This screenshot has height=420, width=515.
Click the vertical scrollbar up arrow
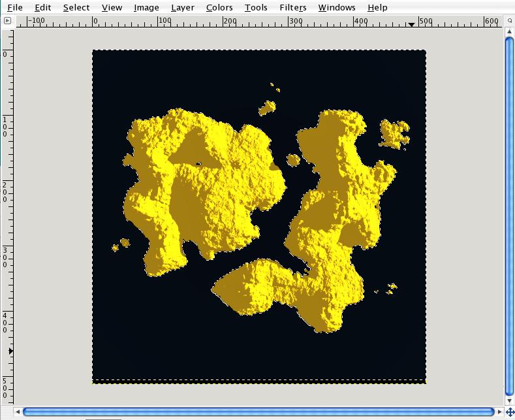pyautogui.click(x=509, y=31)
